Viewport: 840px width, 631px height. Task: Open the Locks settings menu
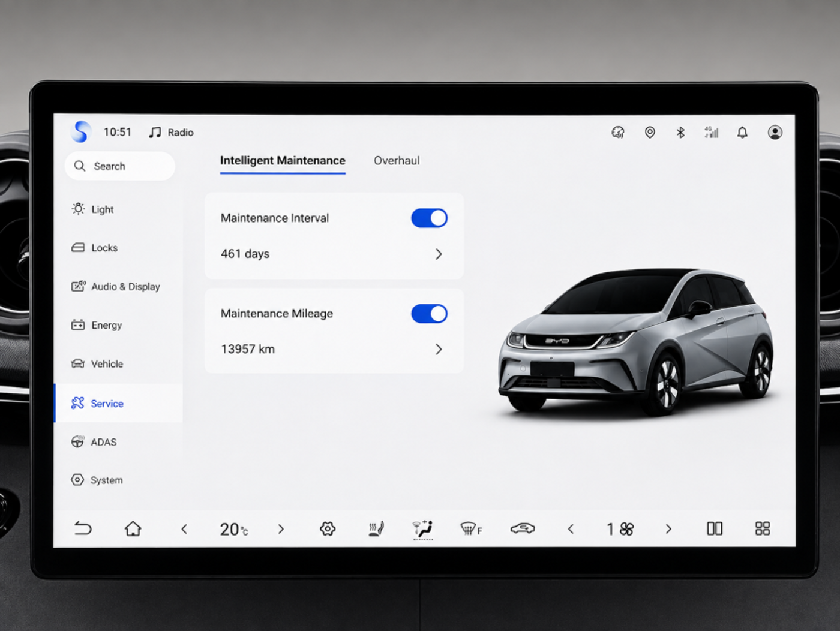118,248
